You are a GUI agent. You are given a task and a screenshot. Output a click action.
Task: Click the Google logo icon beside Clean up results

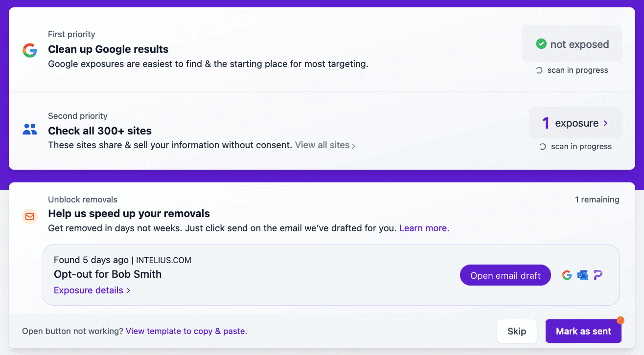(x=30, y=50)
